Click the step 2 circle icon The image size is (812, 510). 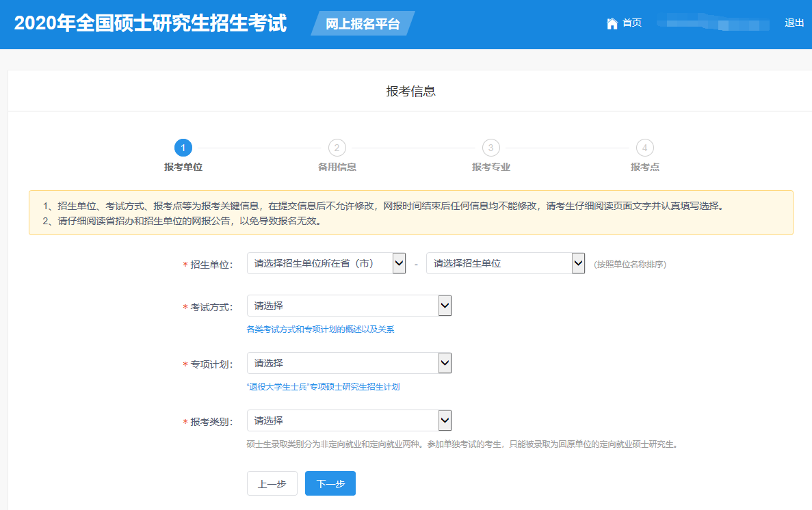pyautogui.click(x=337, y=148)
